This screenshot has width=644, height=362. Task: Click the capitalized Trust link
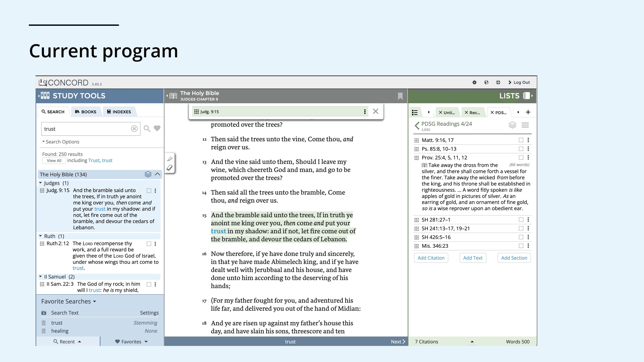94,160
